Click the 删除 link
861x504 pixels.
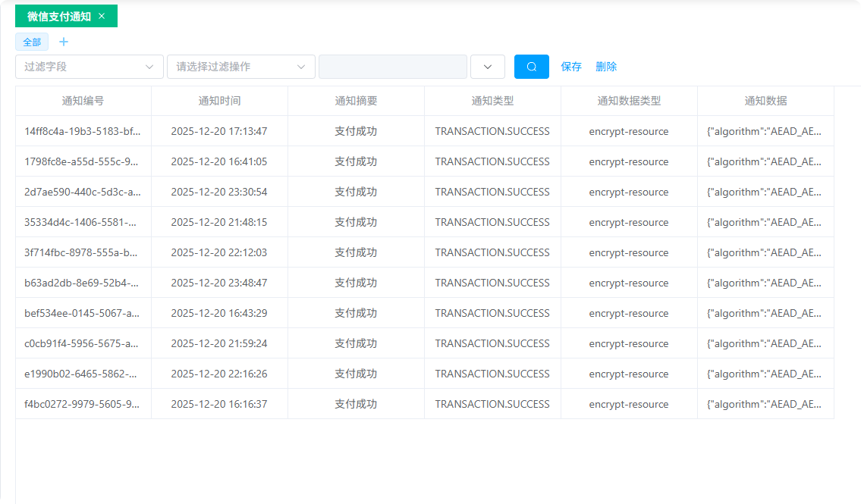tap(606, 67)
